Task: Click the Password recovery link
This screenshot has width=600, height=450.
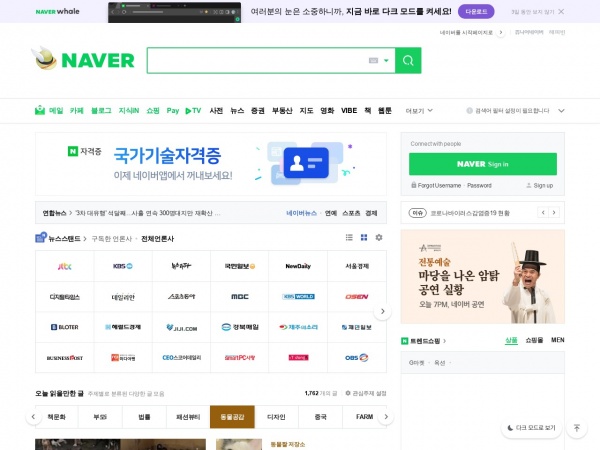Action: click(x=479, y=185)
